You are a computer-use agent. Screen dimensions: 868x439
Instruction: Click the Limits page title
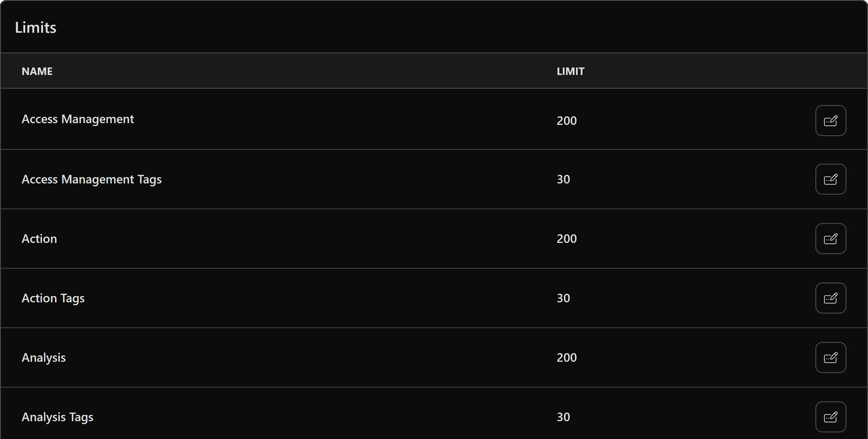[35, 27]
